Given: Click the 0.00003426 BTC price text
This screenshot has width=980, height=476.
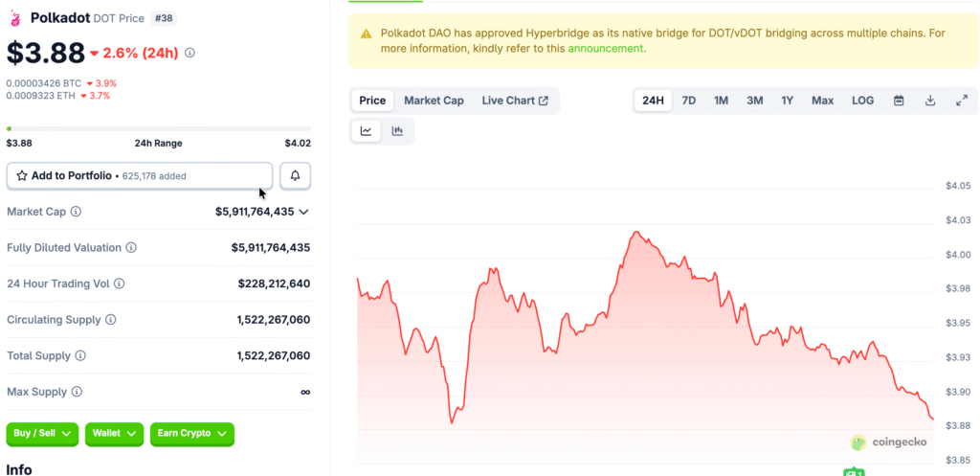Looking at the screenshot, I should point(44,83).
